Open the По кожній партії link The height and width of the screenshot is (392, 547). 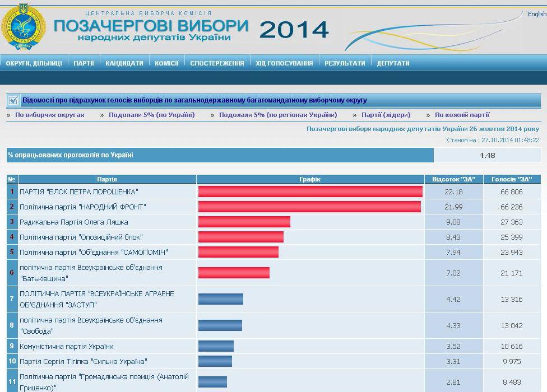[x=462, y=115]
